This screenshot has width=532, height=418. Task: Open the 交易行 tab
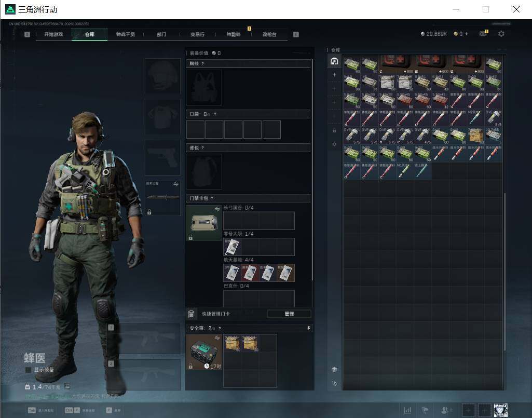(197, 34)
